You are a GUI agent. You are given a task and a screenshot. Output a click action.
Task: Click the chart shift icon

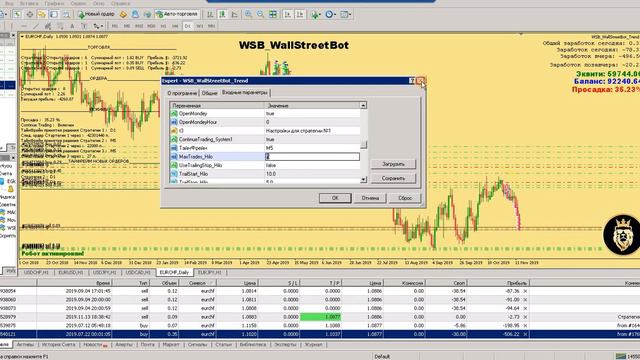pos(300,14)
